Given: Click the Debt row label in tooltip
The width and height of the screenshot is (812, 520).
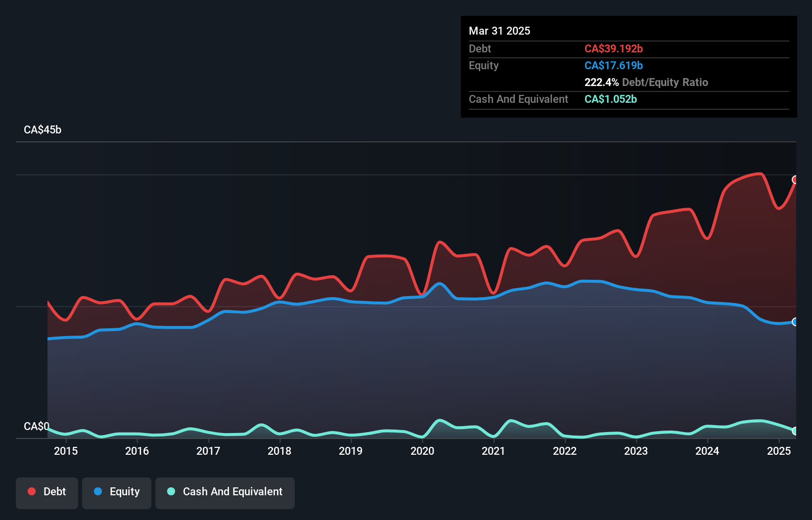Looking at the screenshot, I should click(x=480, y=48).
